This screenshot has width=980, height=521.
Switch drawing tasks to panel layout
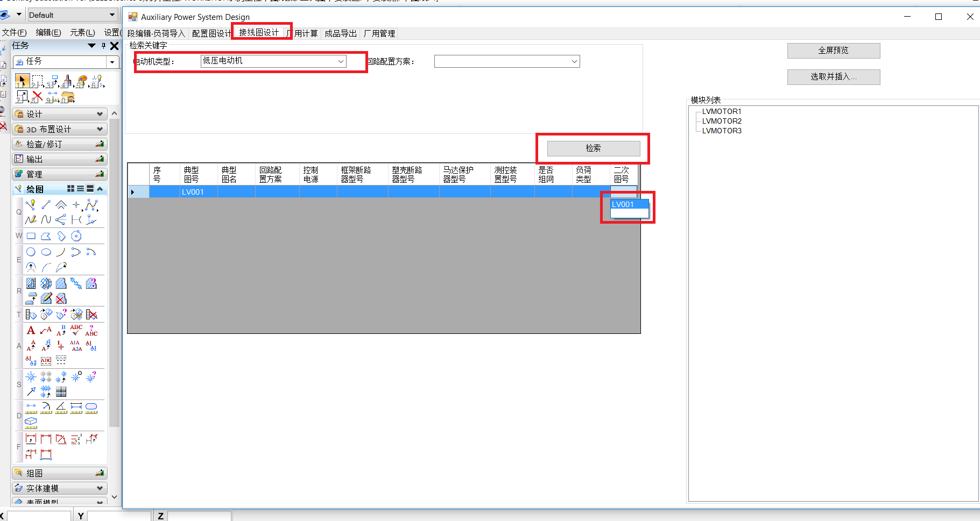pos(90,189)
